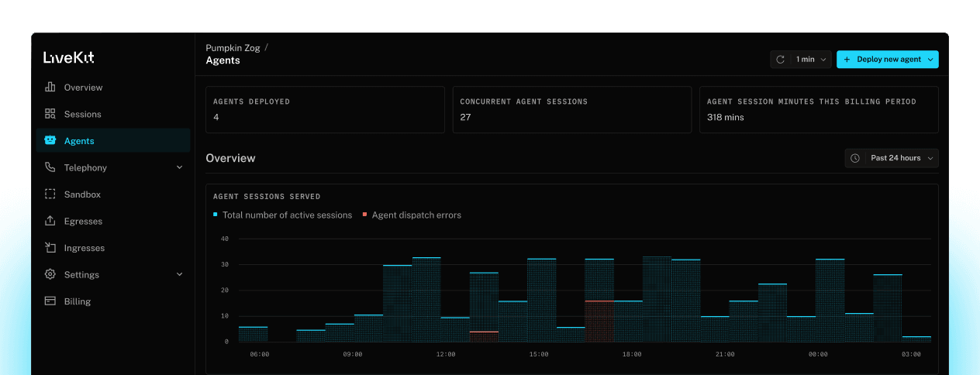Click the gray bar after 18:00
Image resolution: width=980 pixels, height=375 pixels.
click(657, 299)
